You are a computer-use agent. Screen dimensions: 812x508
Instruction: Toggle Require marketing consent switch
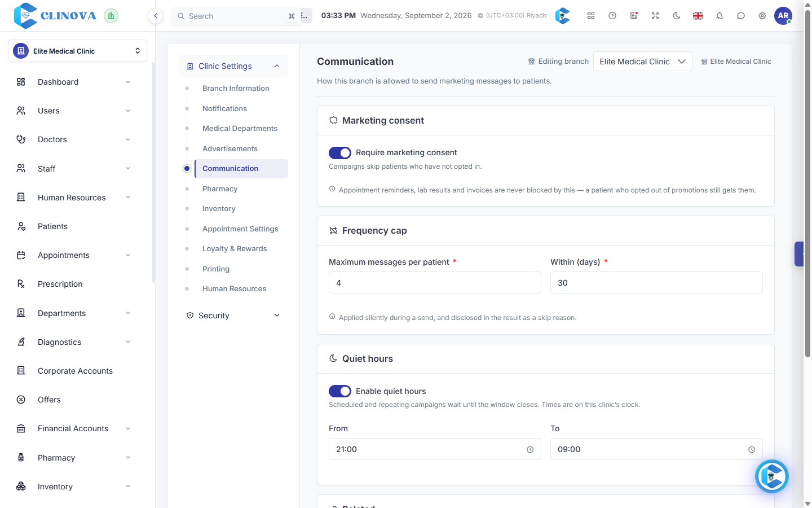tap(340, 153)
